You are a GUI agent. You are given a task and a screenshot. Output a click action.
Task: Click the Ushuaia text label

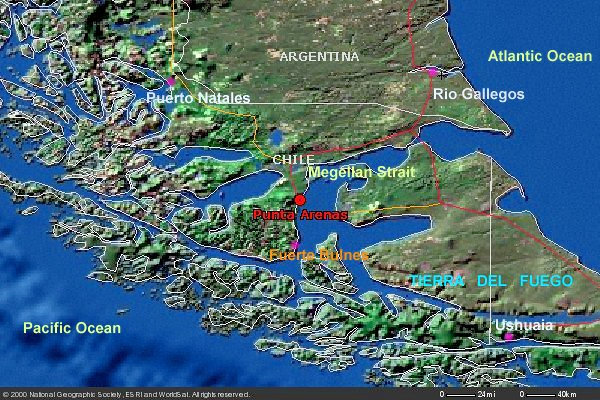click(525, 326)
